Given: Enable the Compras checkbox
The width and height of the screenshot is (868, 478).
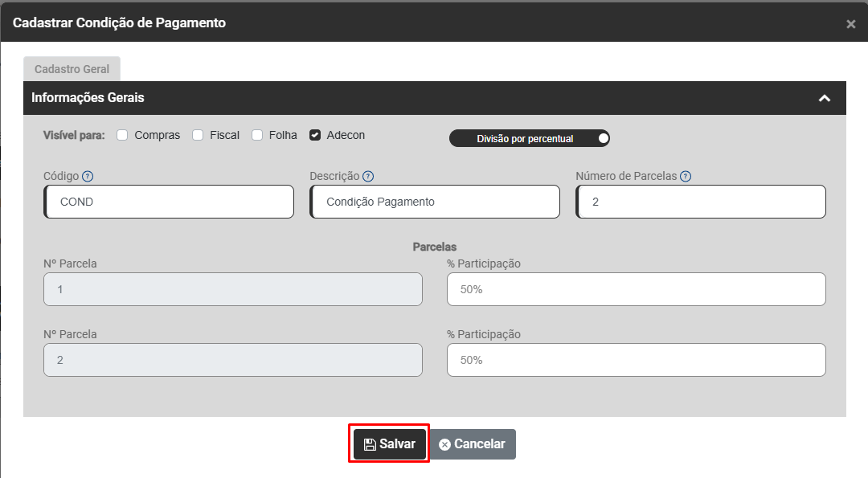Looking at the screenshot, I should [x=123, y=135].
